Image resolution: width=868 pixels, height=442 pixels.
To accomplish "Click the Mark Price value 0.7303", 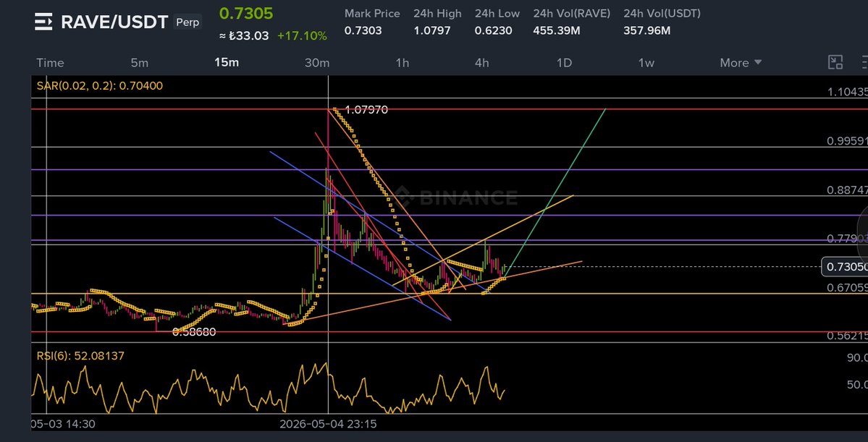I will pos(363,30).
